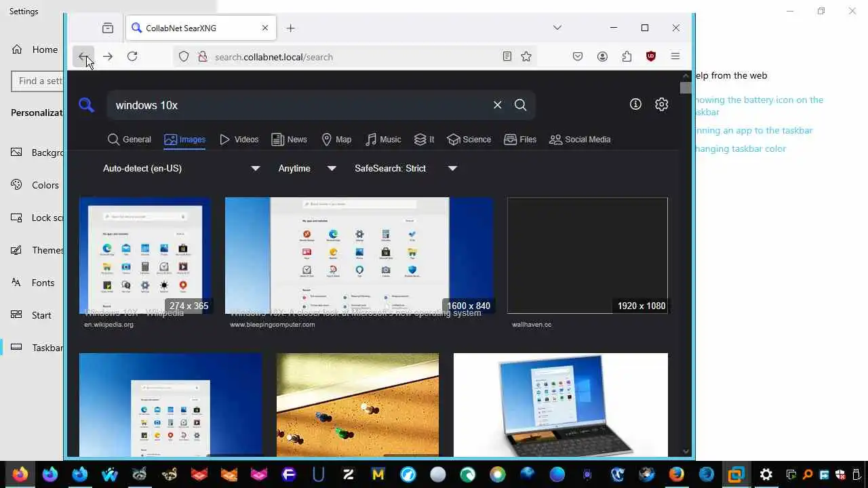Screen dimensions: 868x488
Task: Open SearXNG preferences gear
Action: 662,104
